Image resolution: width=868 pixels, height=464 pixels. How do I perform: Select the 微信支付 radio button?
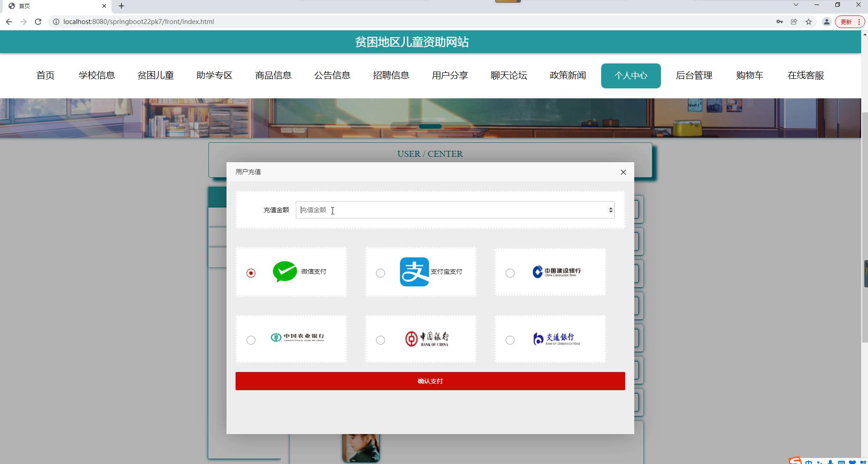[251, 273]
